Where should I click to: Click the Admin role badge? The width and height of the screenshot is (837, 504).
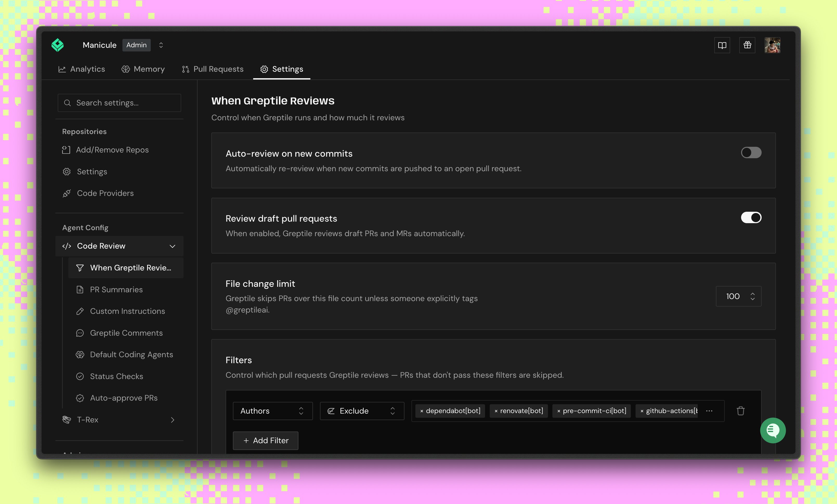click(136, 45)
